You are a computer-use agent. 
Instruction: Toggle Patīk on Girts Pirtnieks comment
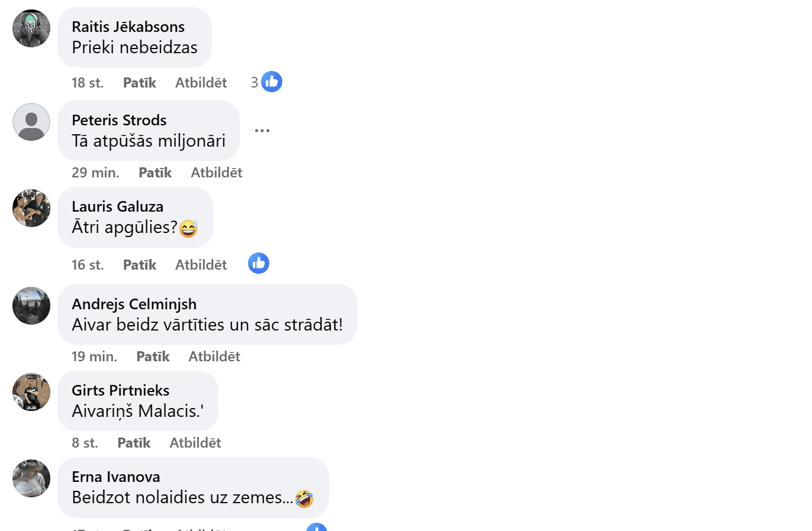pyautogui.click(x=134, y=443)
